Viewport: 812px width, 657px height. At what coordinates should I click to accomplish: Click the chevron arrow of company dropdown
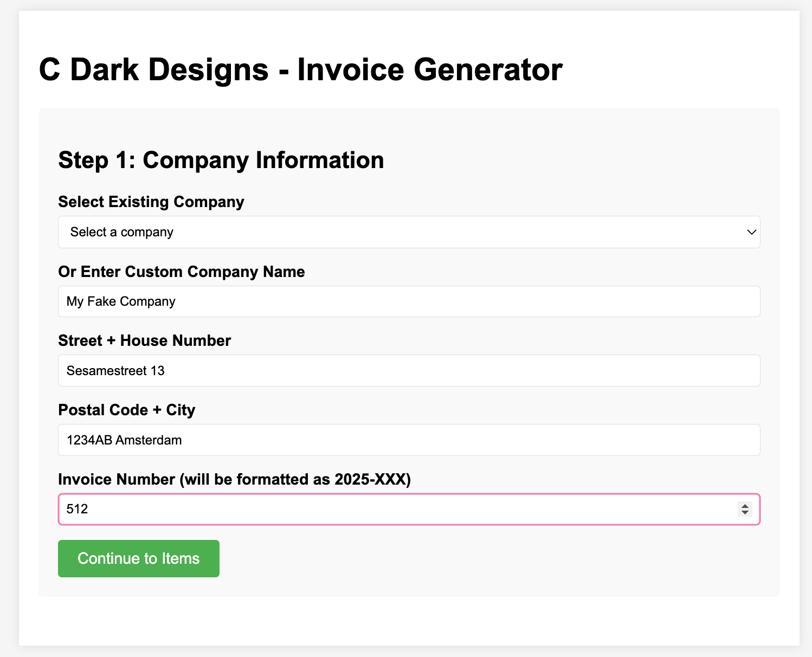coord(751,232)
